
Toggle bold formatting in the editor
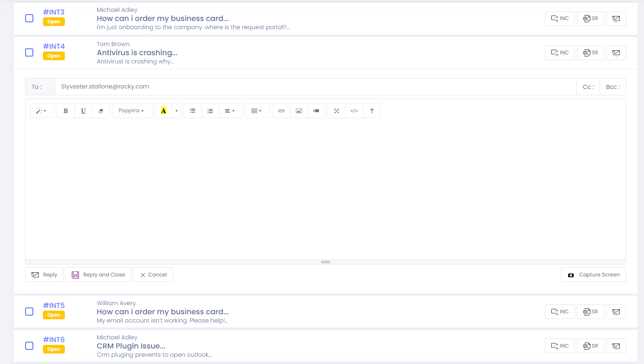[66, 111]
